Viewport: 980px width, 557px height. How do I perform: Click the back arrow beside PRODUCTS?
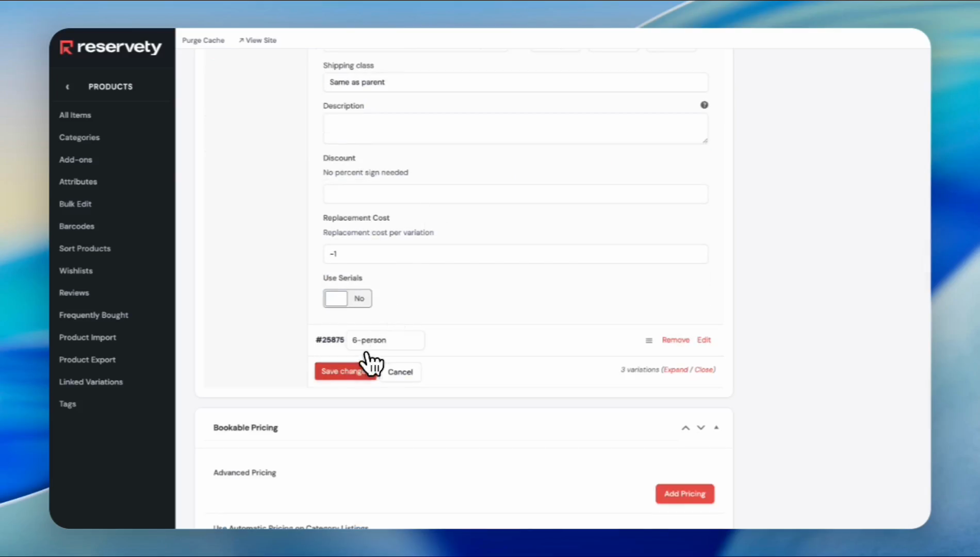(68, 87)
